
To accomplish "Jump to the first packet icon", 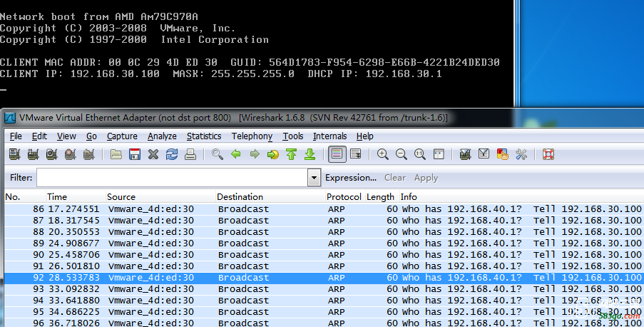I will 291,154.
